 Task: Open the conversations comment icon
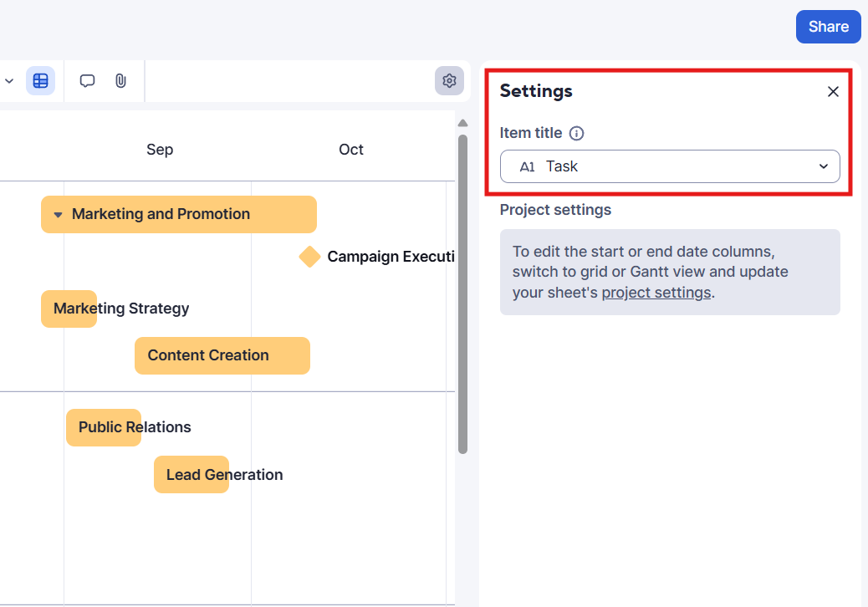click(87, 81)
